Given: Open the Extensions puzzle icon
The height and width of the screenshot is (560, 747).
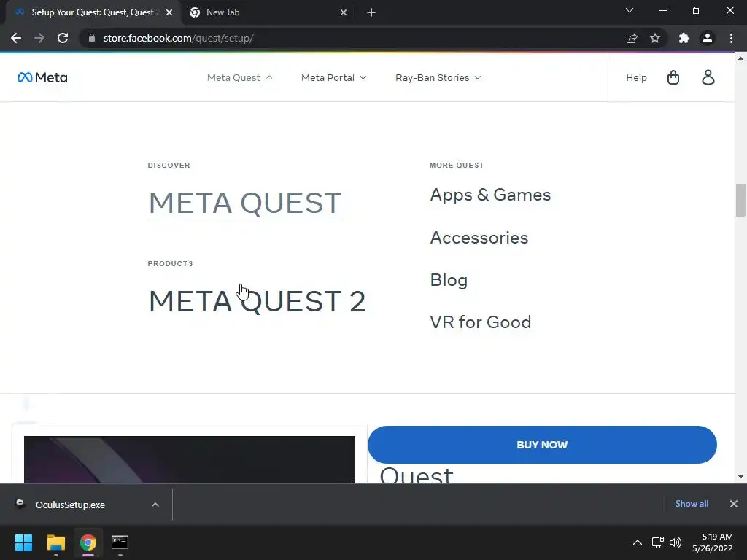Looking at the screenshot, I should click(684, 38).
